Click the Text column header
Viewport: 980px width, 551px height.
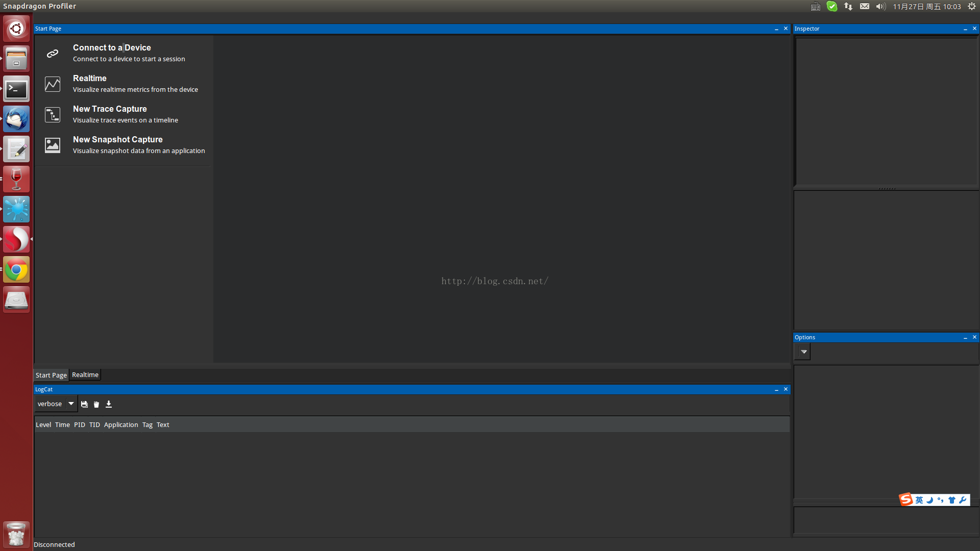[163, 424]
